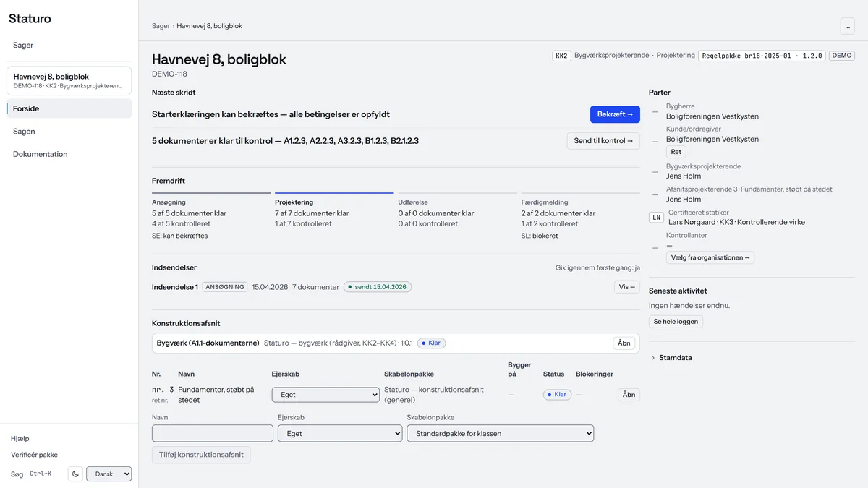Click the 'sendt 15.04.2026' status pill
The image size is (868, 488).
click(378, 287)
